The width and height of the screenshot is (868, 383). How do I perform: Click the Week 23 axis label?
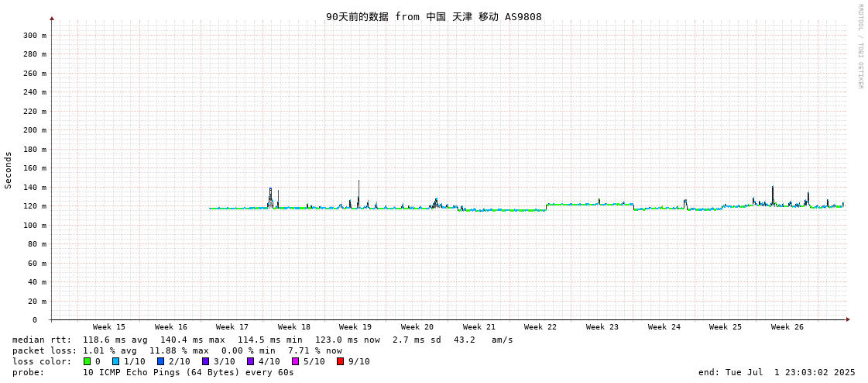[x=602, y=327]
